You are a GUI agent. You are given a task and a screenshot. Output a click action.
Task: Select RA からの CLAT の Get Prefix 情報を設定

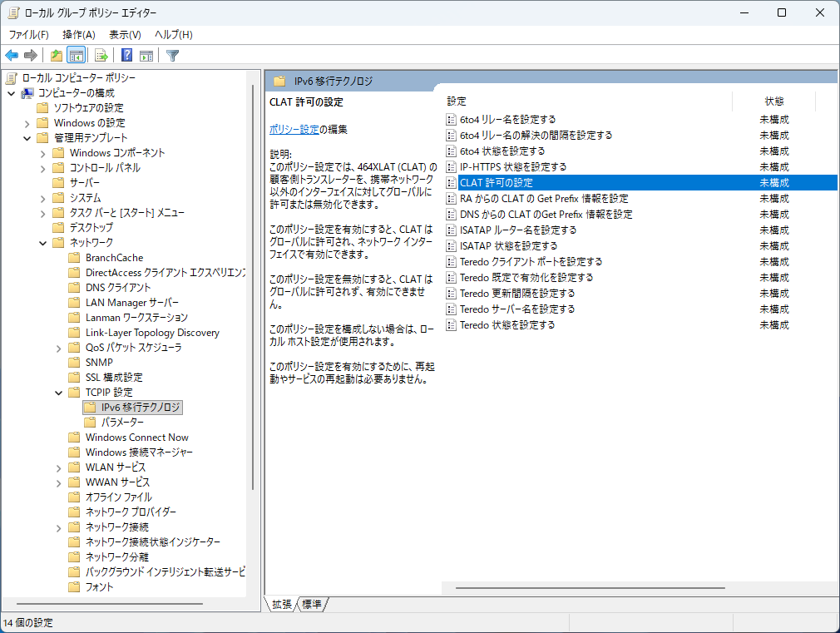[x=544, y=198]
